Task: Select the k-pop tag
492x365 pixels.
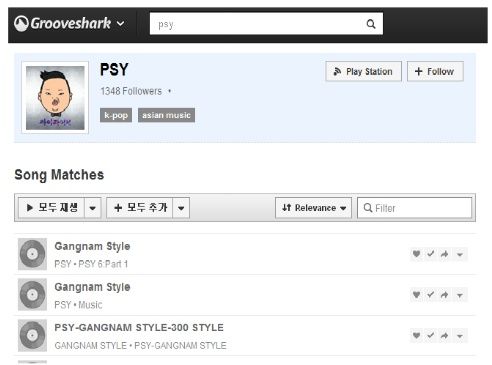Action: (x=116, y=115)
